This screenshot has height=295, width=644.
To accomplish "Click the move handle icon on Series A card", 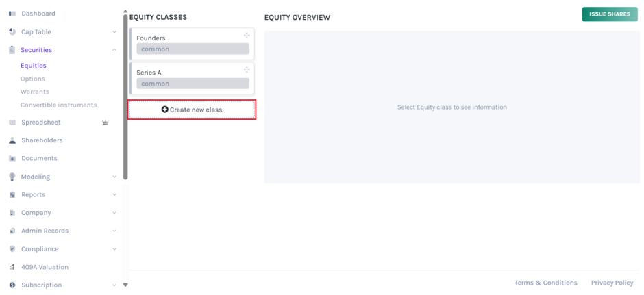I will coord(247,70).
